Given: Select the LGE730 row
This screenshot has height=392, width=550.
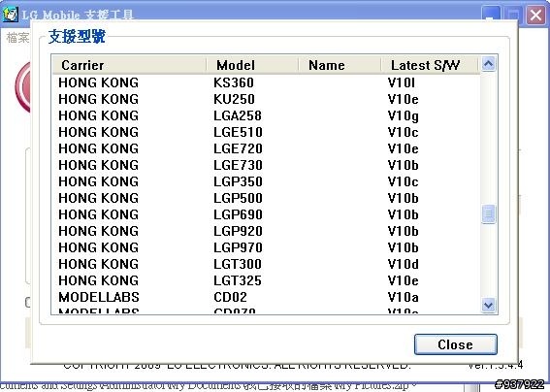Looking at the screenshot, I should [266, 165].
